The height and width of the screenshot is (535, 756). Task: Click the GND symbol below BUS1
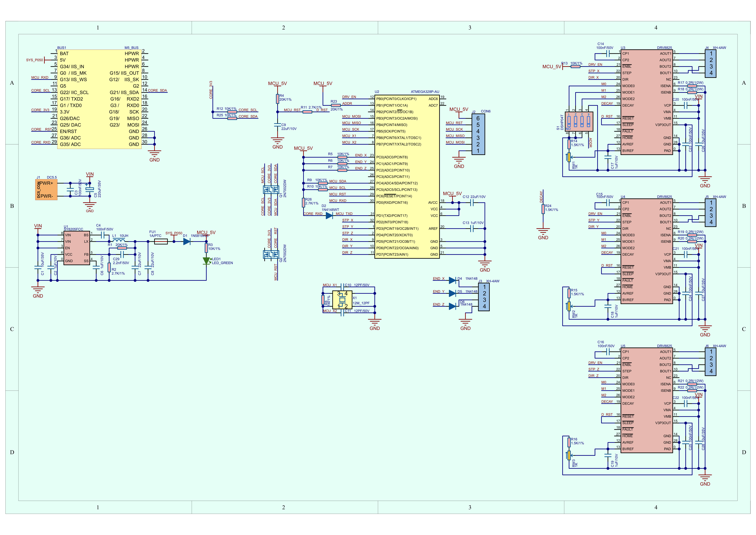pyautogui.click(x=154, y=156)
